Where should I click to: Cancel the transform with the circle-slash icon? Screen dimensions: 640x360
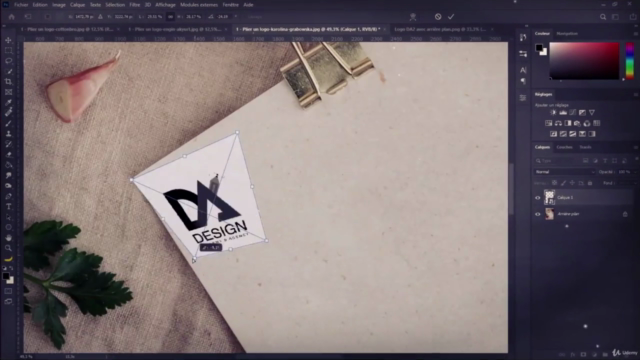pos(438,17)
